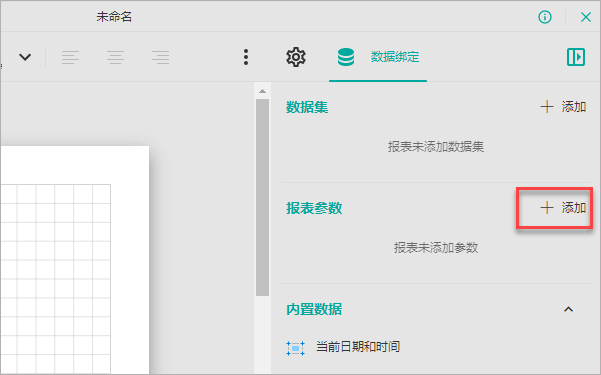Viewport: 601px width, 375px height.
Task: Click the 报表参数 section heading
Action: point(314,208)
